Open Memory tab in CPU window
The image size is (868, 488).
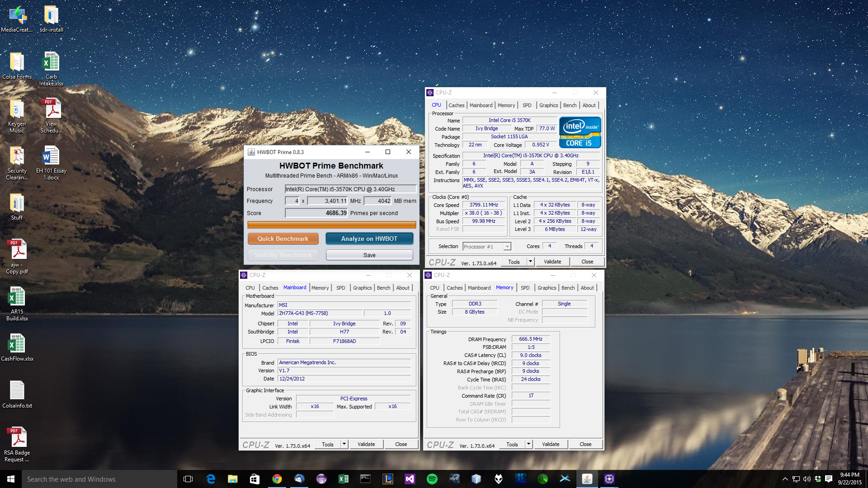coord(506,105)
